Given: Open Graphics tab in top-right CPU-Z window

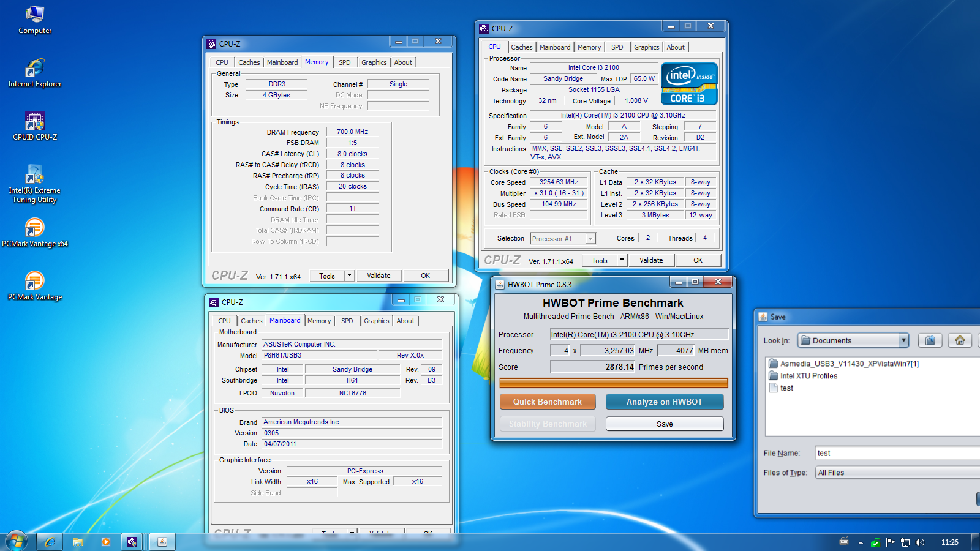Looking at the screenshot, I should coord(647,47).
